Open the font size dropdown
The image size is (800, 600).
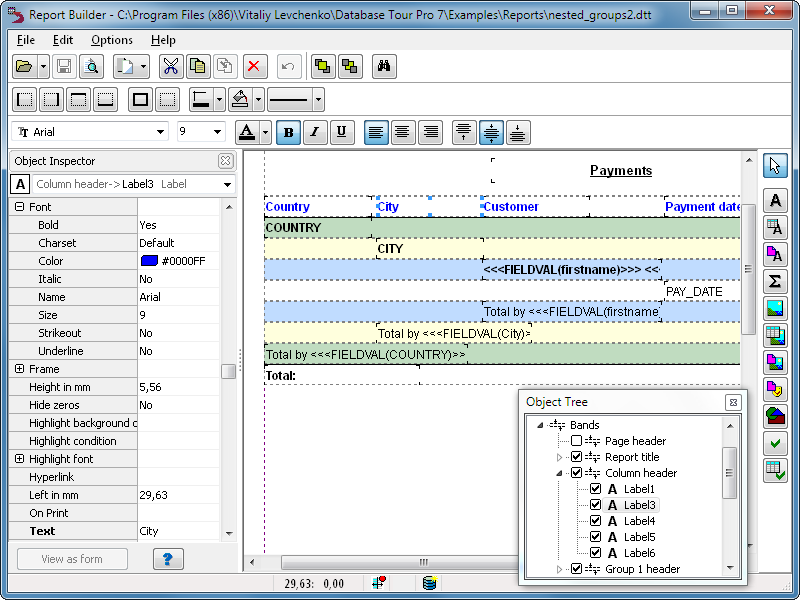[x=217, y=132]
